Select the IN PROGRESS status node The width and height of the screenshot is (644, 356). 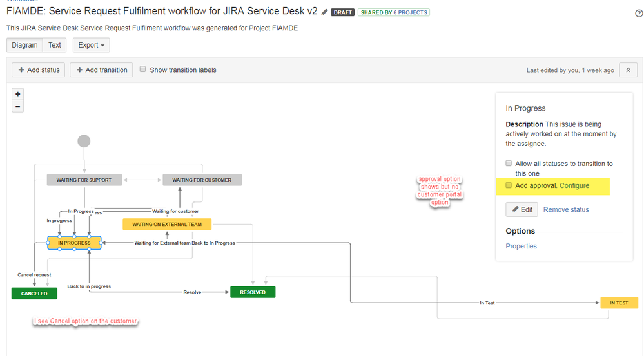coord(74,243)
